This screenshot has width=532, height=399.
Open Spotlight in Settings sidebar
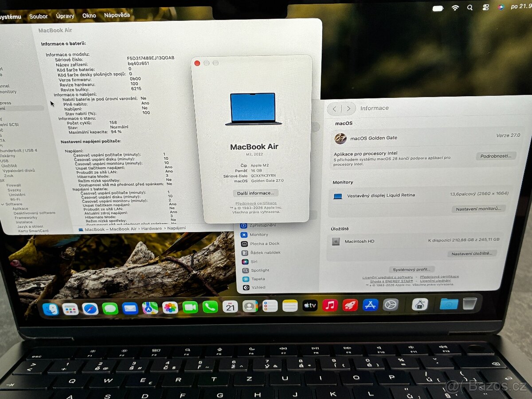click(260, 270)
